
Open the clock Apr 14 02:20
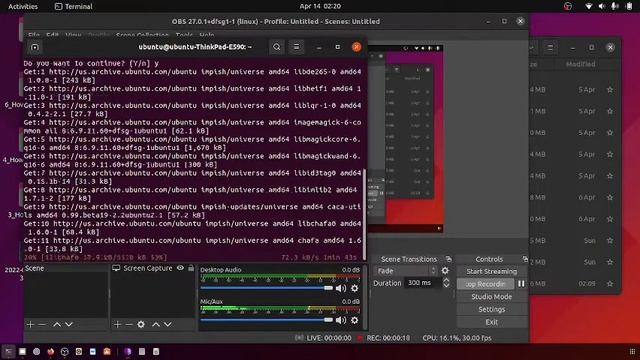pyautogui.click(x=320, y=6)
